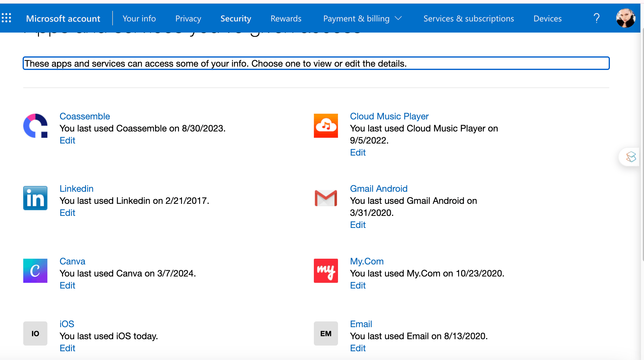644x360 pixels.
Task: Edit Gmail Android access permissions
Action: [x=358, y=225]
